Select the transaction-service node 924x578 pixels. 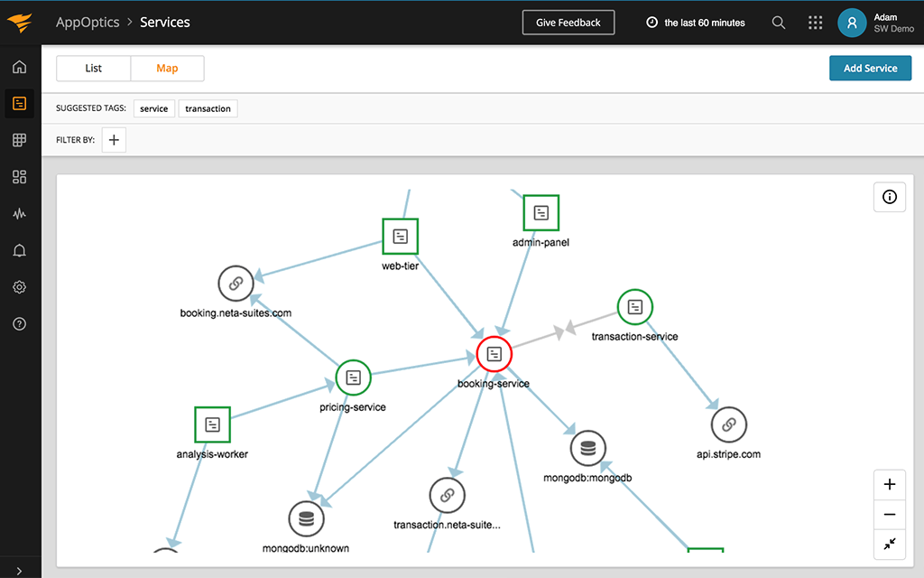(x=634, y=307)
